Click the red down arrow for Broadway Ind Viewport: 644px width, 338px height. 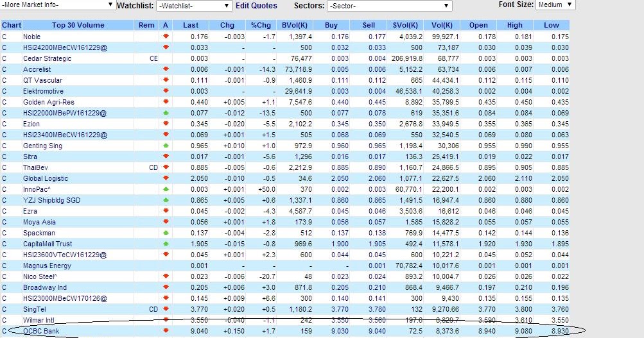coord(166,287)
